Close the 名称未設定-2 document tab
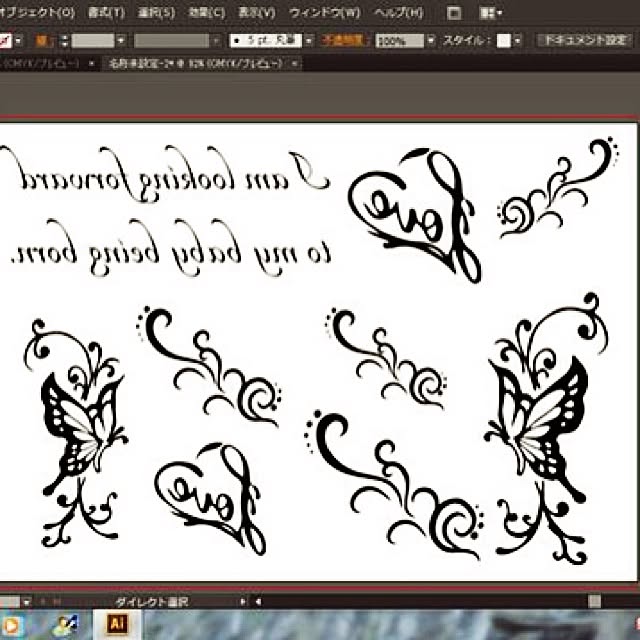 pos(295,64)
